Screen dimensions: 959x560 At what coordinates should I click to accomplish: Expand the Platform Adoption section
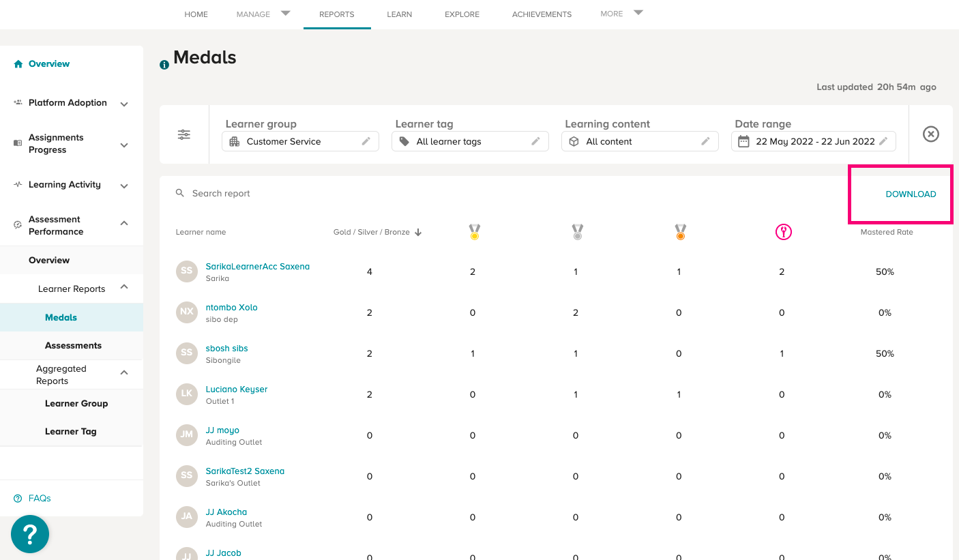pyautogui.click(x=124, y=104)
